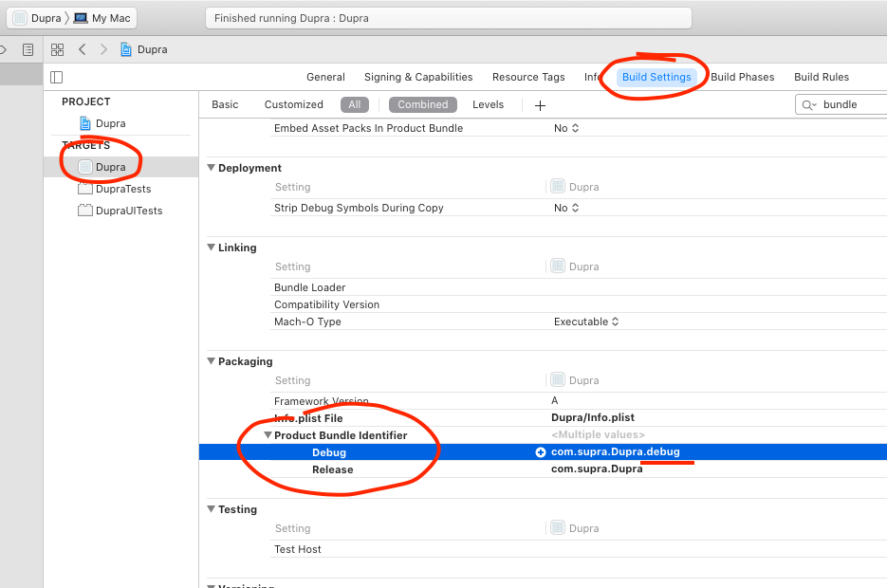Add a build setting with plus button
This screenshot has height=588, width=887.
[x=540, y=105]
